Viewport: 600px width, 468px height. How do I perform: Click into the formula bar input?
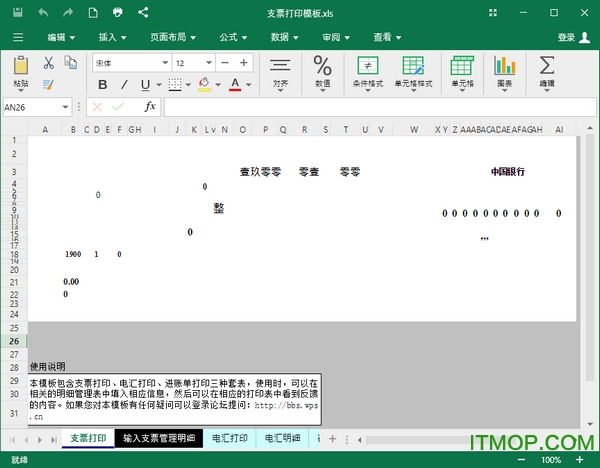[x=380, y=107]
